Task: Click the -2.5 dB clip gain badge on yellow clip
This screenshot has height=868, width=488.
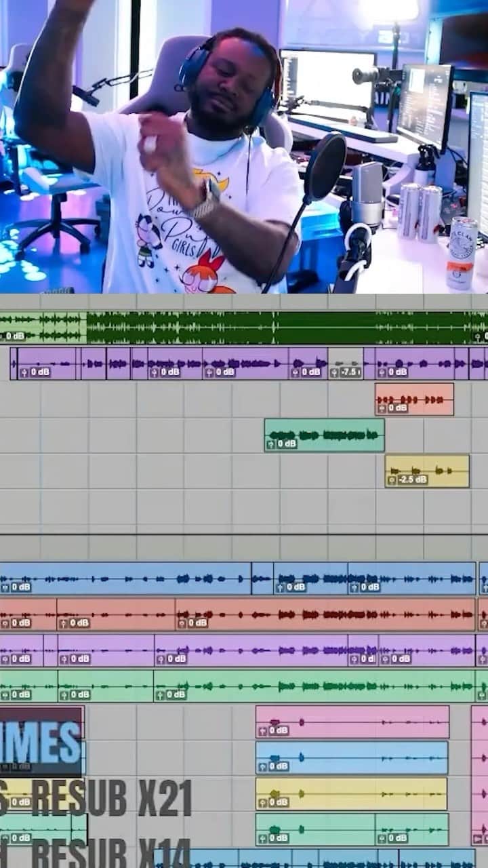Action: [407, 479]
